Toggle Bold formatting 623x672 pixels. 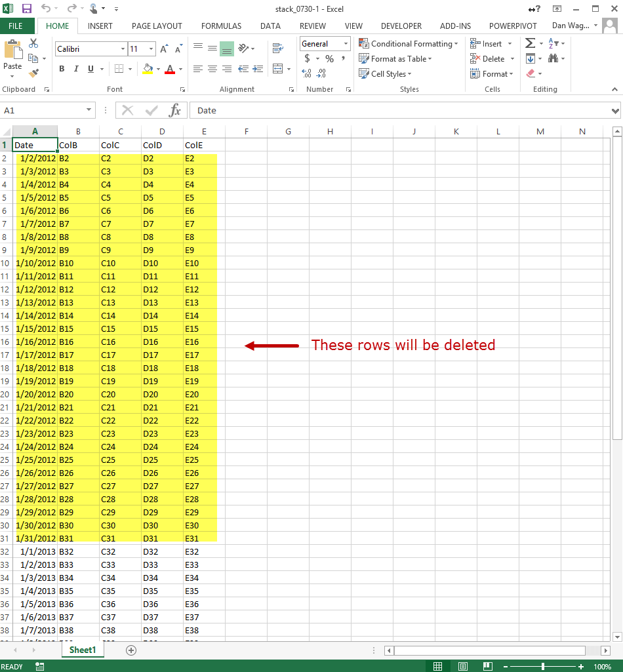click(x=62, y=69)
